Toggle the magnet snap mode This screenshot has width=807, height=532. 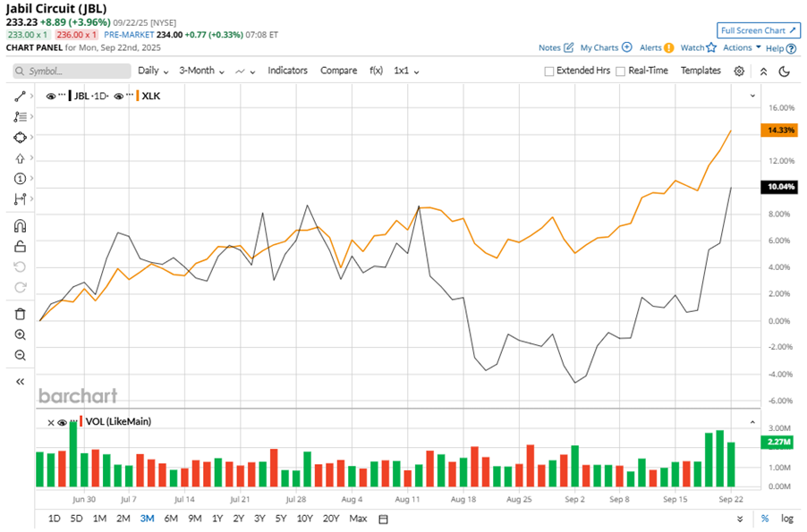click(20, 226)
